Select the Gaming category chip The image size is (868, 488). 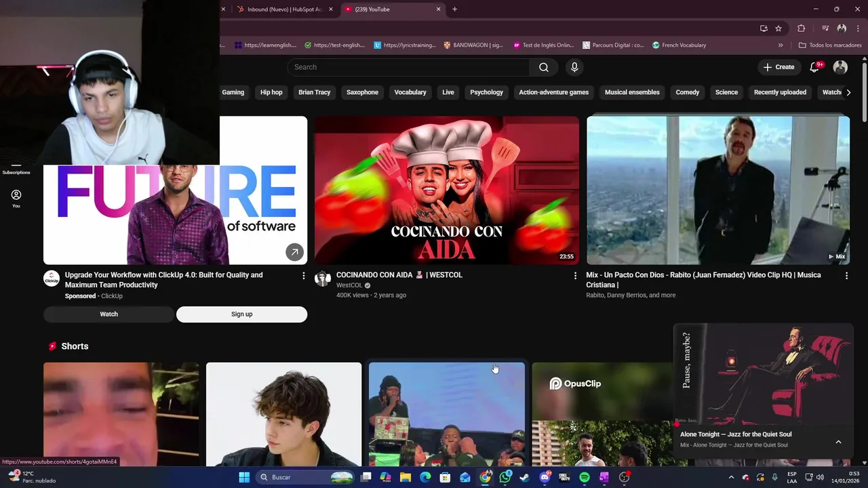[x=233, y=92]
